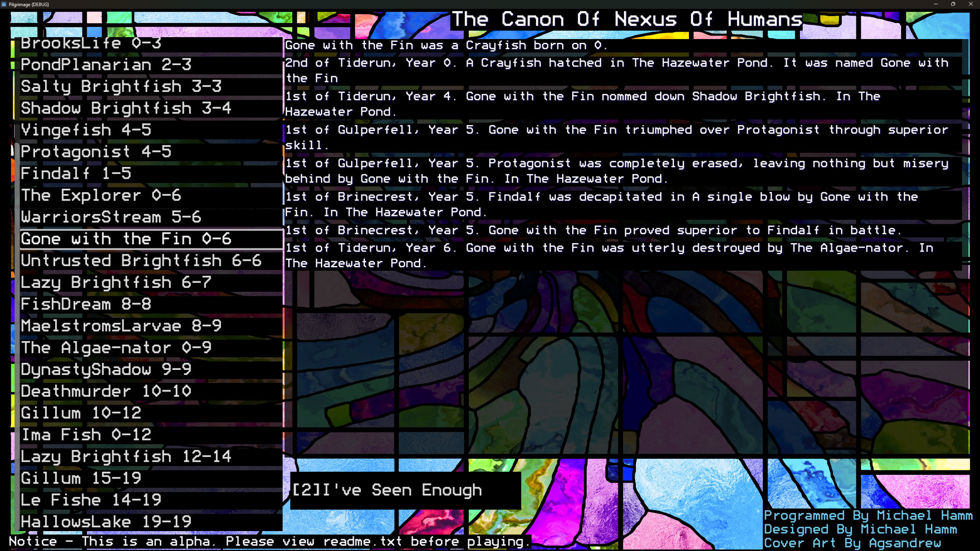Open DynastyShadow 9-9 entry
Screen dimensions: 980x551
[x=151, y=370]
